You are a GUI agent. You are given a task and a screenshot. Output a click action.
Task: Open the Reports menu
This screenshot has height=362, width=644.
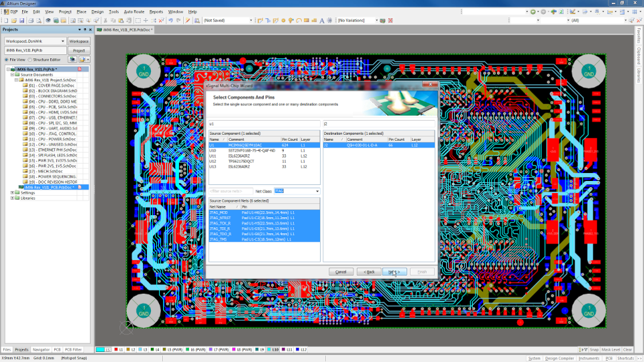(x=156, y=11)
